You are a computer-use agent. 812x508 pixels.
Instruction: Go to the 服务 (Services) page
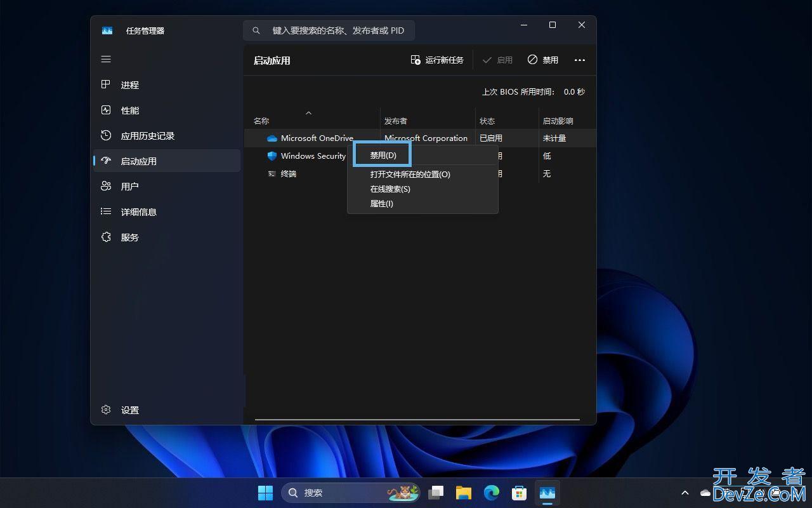[x=167, y=237]
